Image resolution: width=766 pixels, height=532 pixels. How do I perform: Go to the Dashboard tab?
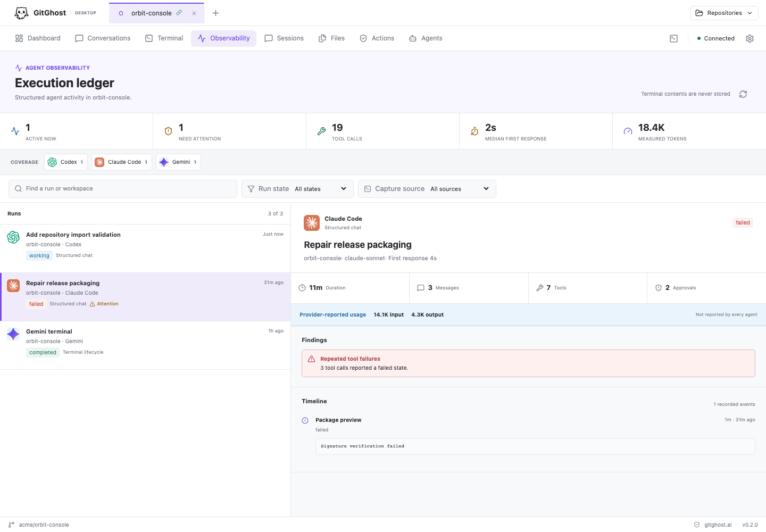coord(38,38)
